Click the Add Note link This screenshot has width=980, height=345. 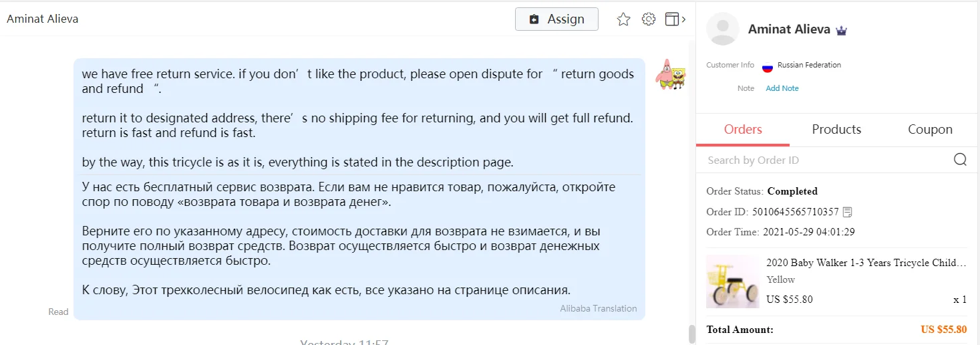(782, 88)
